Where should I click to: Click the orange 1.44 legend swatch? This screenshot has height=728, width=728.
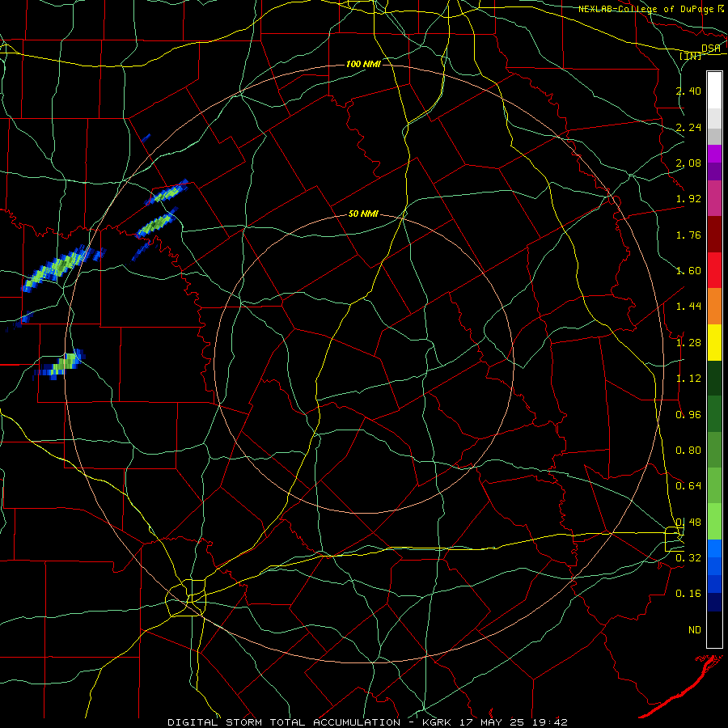click(x=714, y=307)
